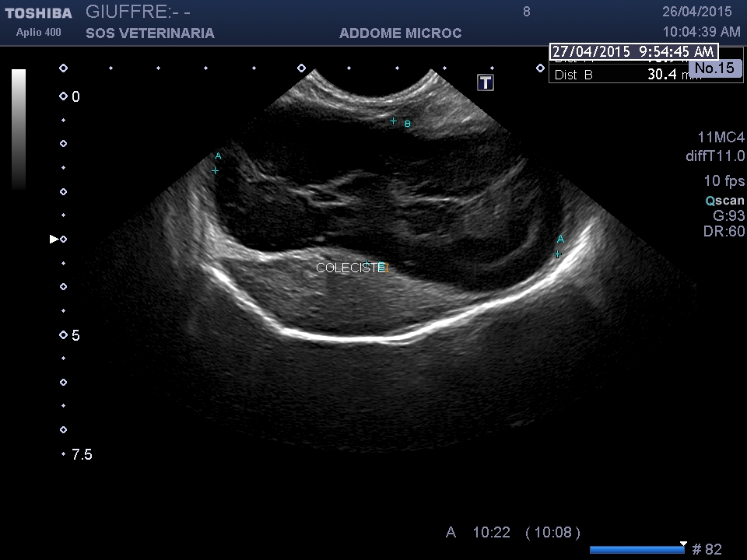Click the 11MC4 transducer label
The height and width of the screenshot is (560, 747).
(x=722, y=137)
